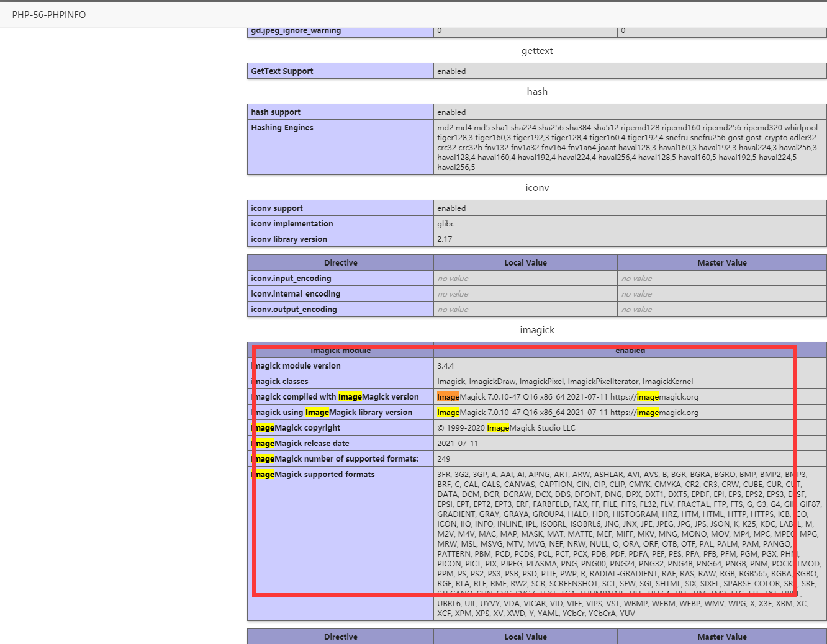Click the Master Value header in imagick table
827x644 pixels.
tap(722, 637)
